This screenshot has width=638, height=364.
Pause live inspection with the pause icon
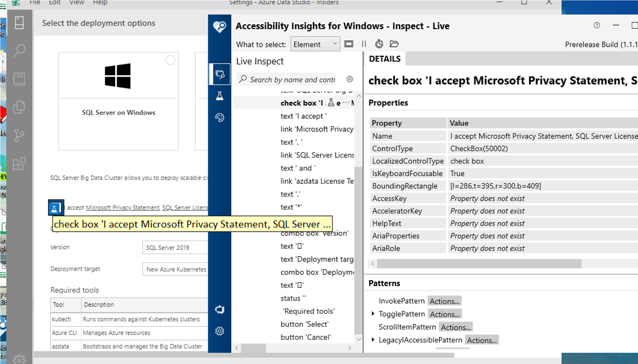point(364,43)
